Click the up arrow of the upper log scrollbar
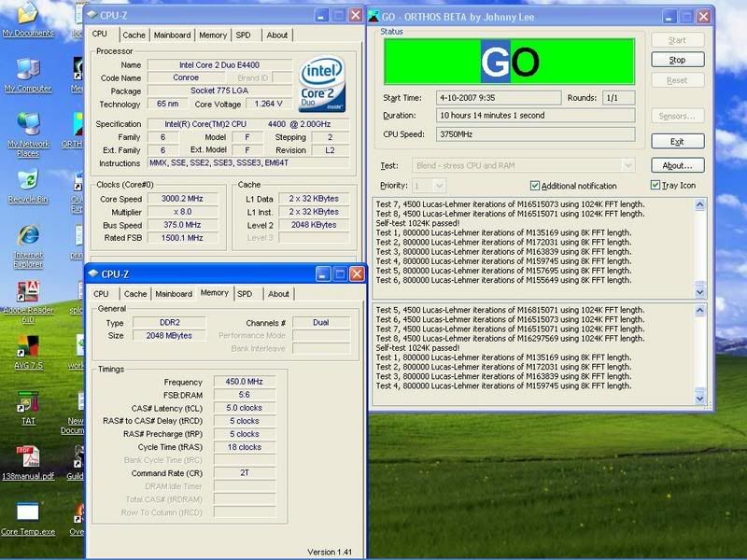The width and height of the screenshot is (747, 560). (x=699, y=204)
